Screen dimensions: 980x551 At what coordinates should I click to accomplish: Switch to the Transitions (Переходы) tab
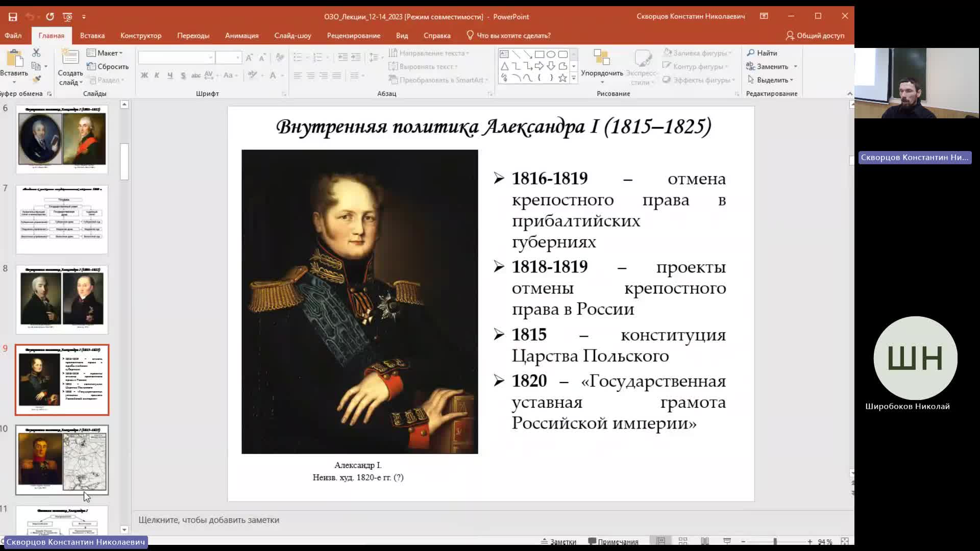(x=193, y=36)
